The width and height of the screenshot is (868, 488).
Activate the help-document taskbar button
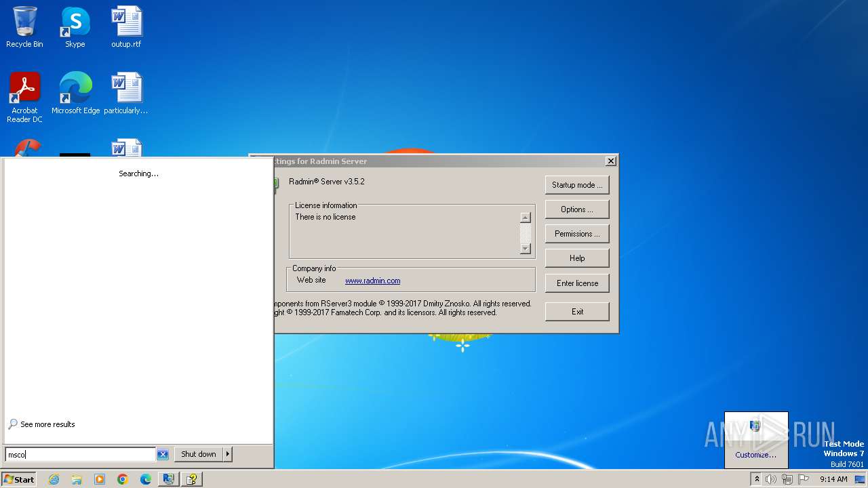tap(192, 479)
